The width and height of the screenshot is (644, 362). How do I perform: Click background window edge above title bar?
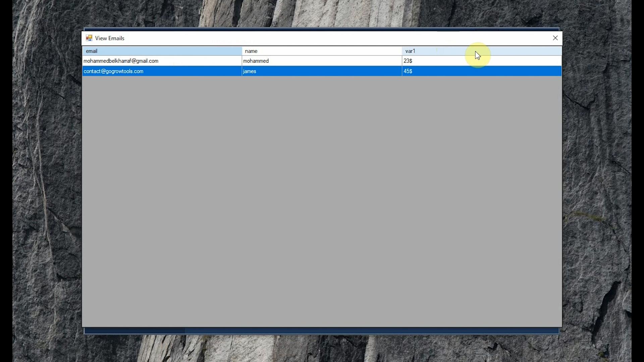pyautogui.click(x=322, y=29)
